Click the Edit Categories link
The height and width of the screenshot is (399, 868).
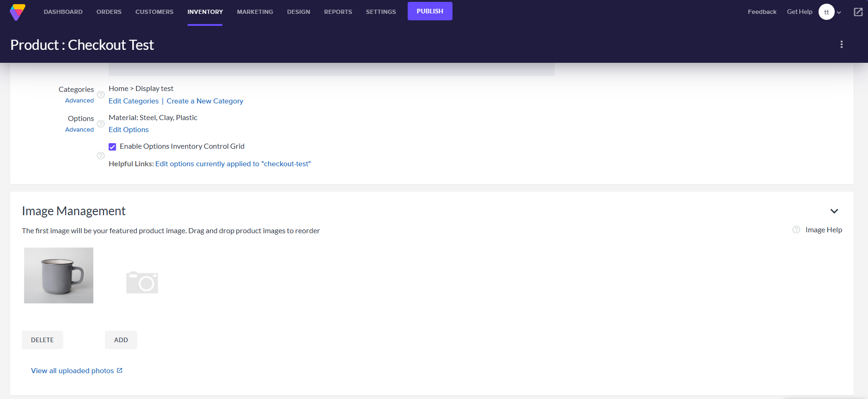coord(134,101)
